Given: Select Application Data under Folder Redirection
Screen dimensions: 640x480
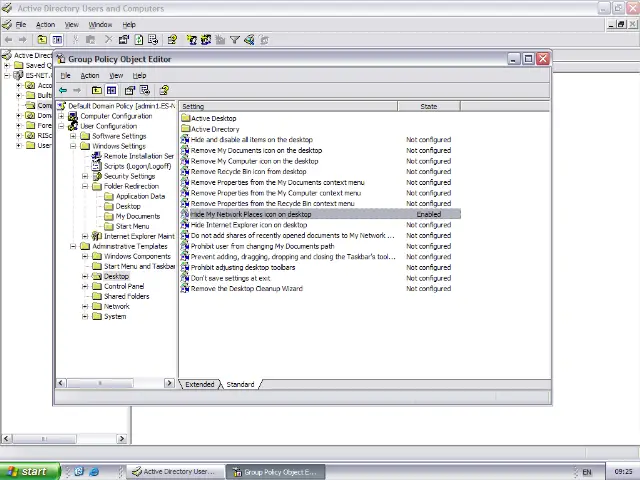Looking at the screenshot, I should [x=140, y=196].
